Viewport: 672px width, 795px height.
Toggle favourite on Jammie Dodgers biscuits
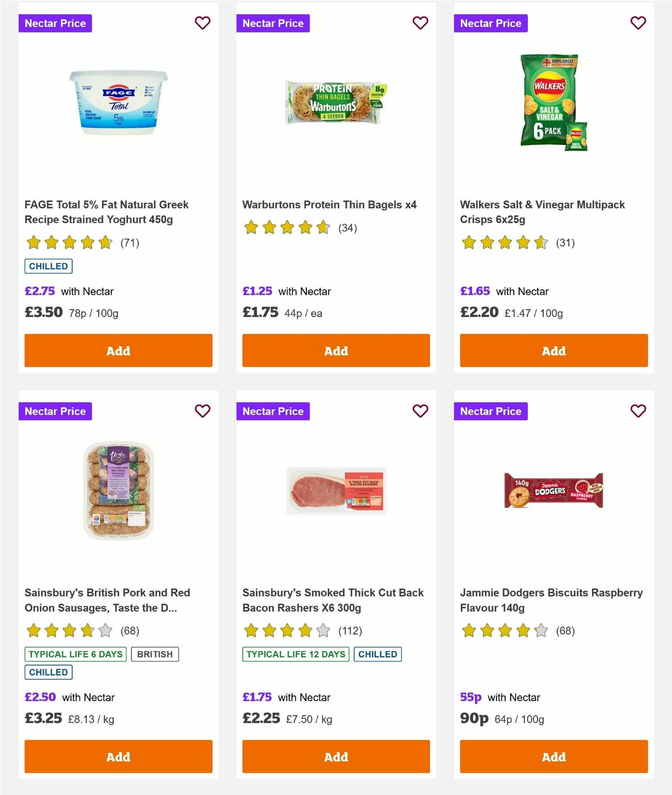click(x=638, y=411)
